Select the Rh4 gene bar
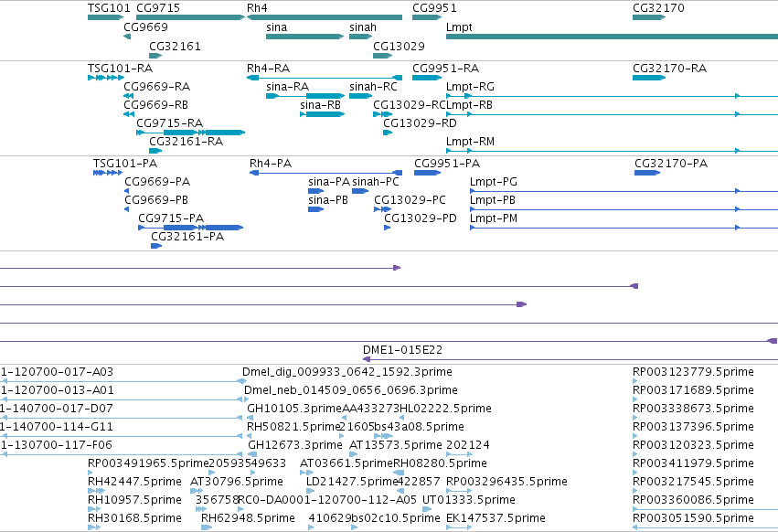 (x=325, y=17)
